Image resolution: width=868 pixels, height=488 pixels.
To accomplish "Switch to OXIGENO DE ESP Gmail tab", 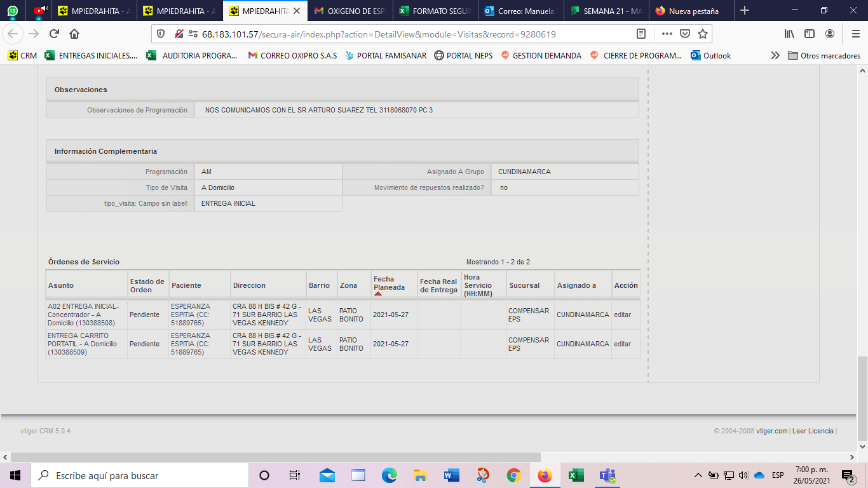I will click(x=351, y=11).
